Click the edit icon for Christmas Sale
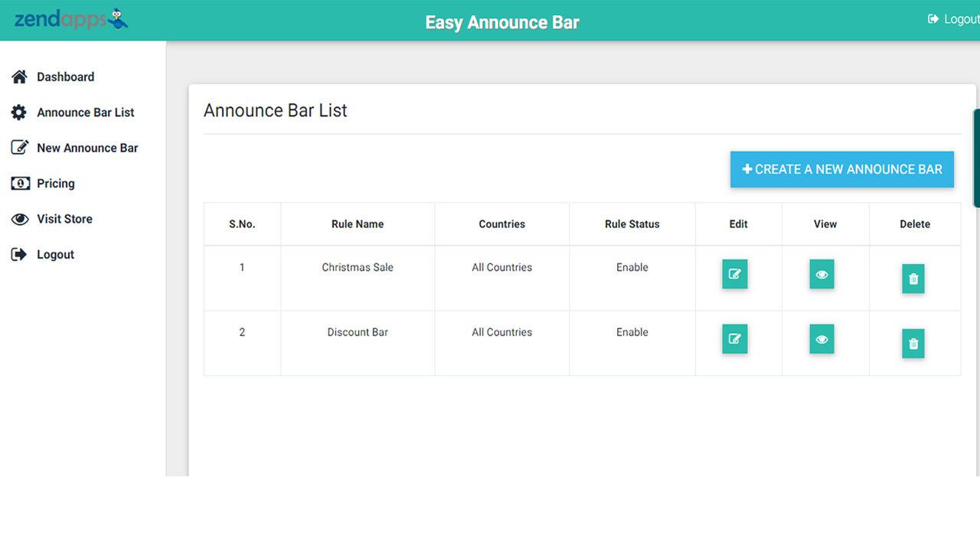The height and width of the screenshot is (551, 980). [x=734, y=274]
